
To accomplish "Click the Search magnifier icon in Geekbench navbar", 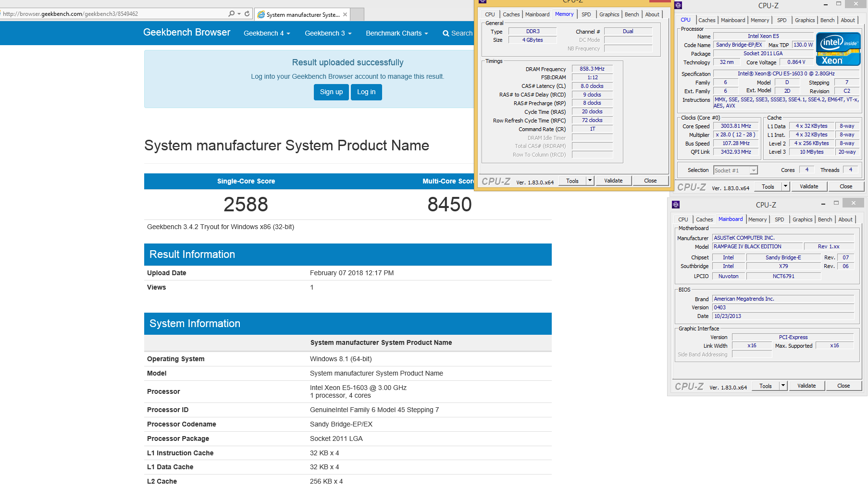I will (x=446, y=34).
